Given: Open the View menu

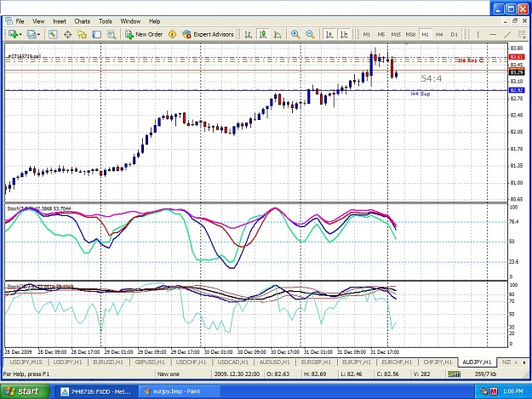Looking at the screenshot, I should tap(38, 21).
